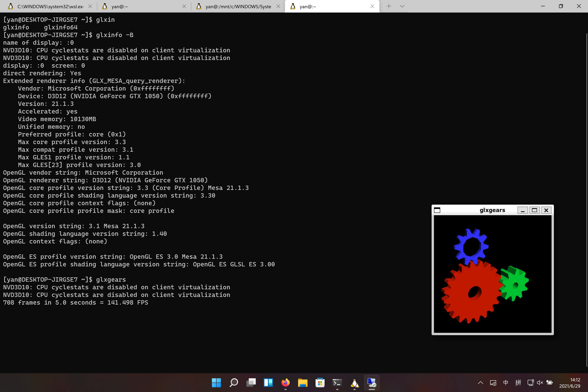
Task: Click the penguin icon on the active tab
Action: tap(293, 6)
